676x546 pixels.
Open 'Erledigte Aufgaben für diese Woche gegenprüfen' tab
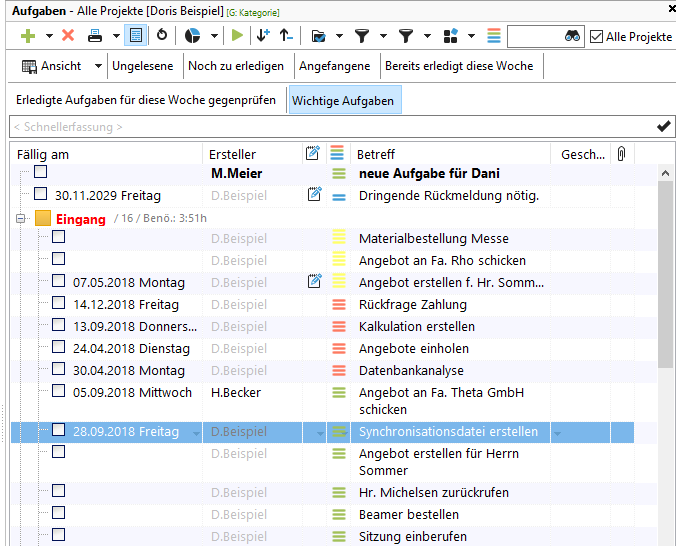(145, 101)
